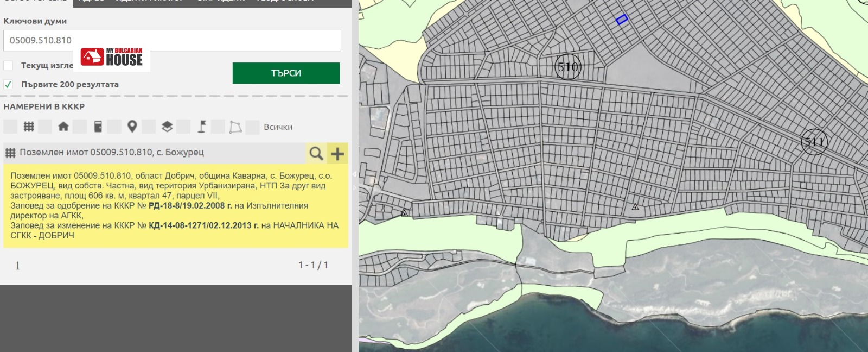Click the land parcel grid filter icon

(29, 127)
